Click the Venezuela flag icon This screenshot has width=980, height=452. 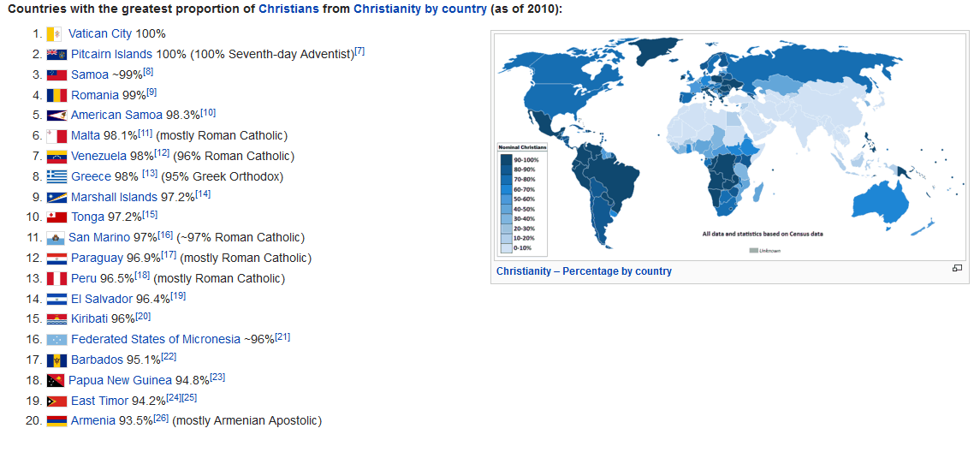pyautogui.click(x=57, y=157)
